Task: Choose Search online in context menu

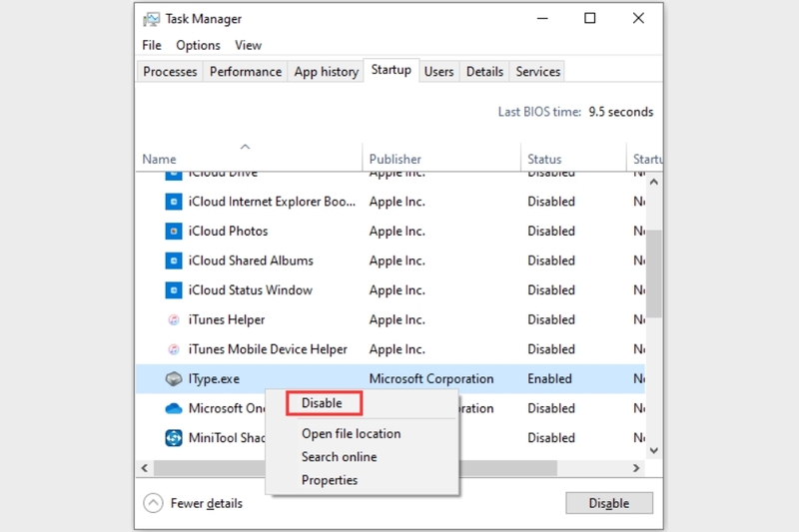Action: tap(339, 457)
